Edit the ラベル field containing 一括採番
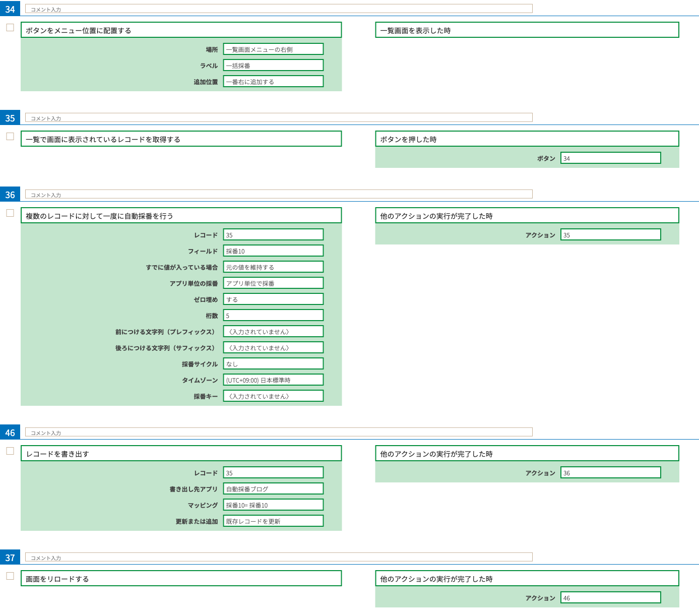699x616 pixels. click(x=273, y=66)
